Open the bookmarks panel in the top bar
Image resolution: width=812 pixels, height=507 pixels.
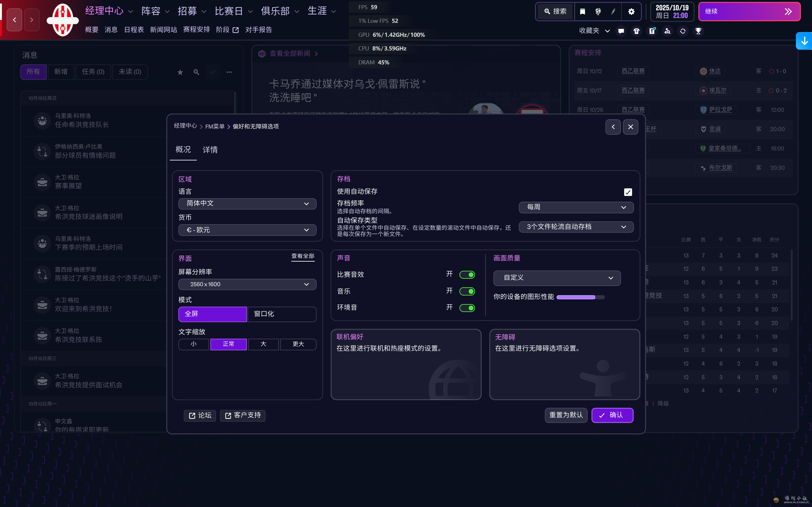582,11
